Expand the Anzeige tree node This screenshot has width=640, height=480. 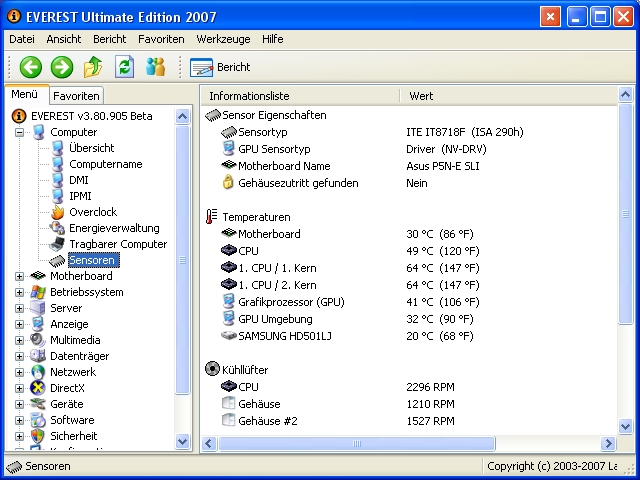pos(19,324)
